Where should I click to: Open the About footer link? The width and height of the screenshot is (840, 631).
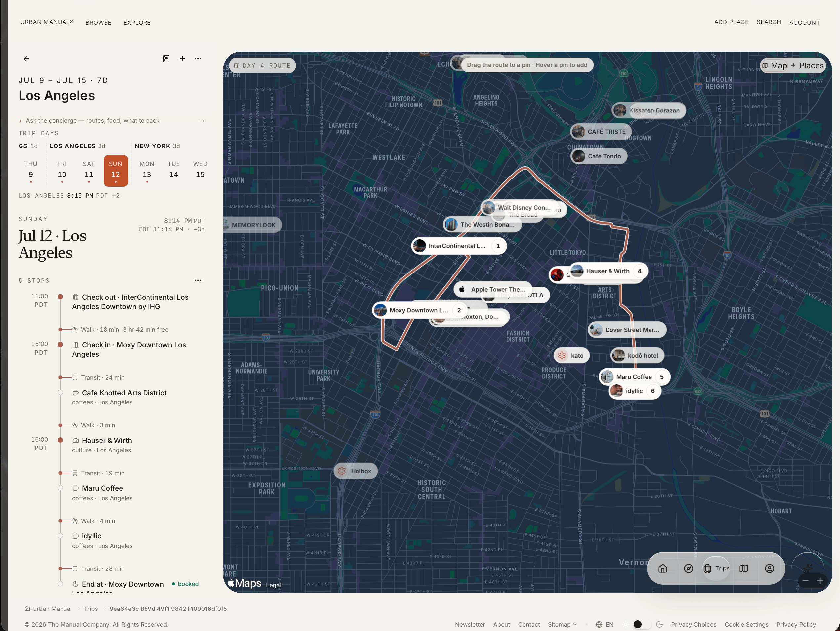tap(501, 624)
